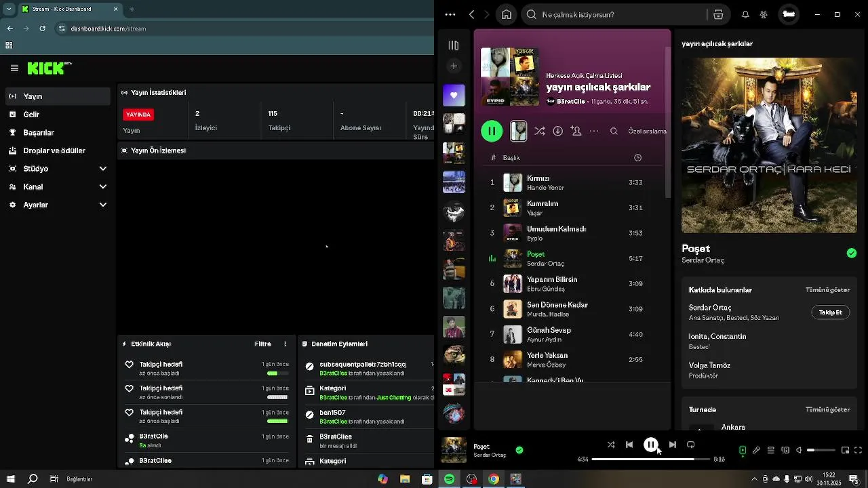Download the playlist with the arrow icon
Viewport: 868px width, 488px height.
(x=557, y=131)
